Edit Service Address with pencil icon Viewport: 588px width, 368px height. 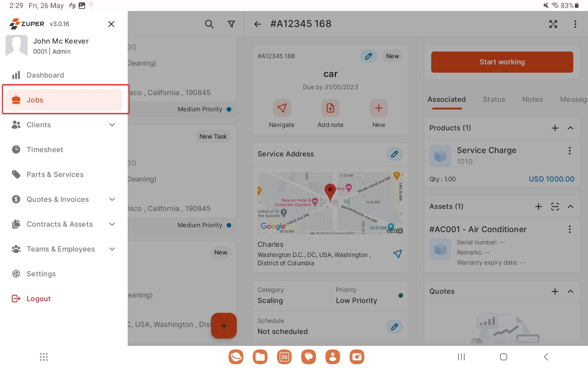tap(394, 154)
